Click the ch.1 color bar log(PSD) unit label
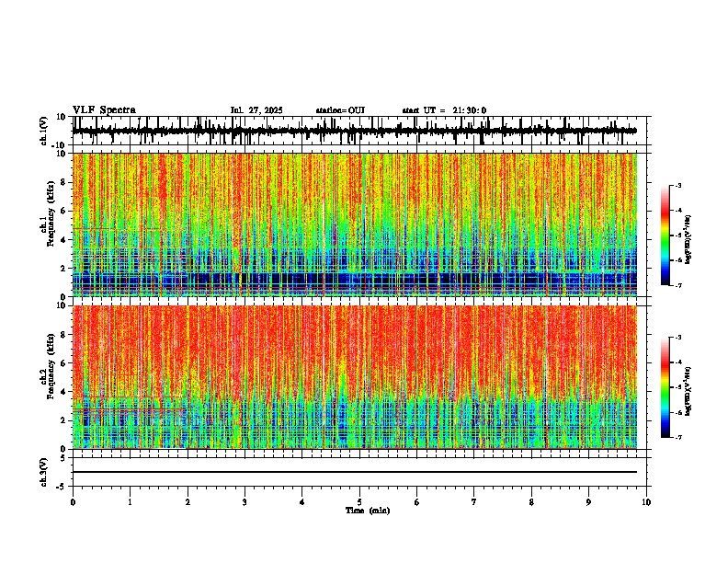The height and width of the screenshot is (563, 728). pos(688,239)
